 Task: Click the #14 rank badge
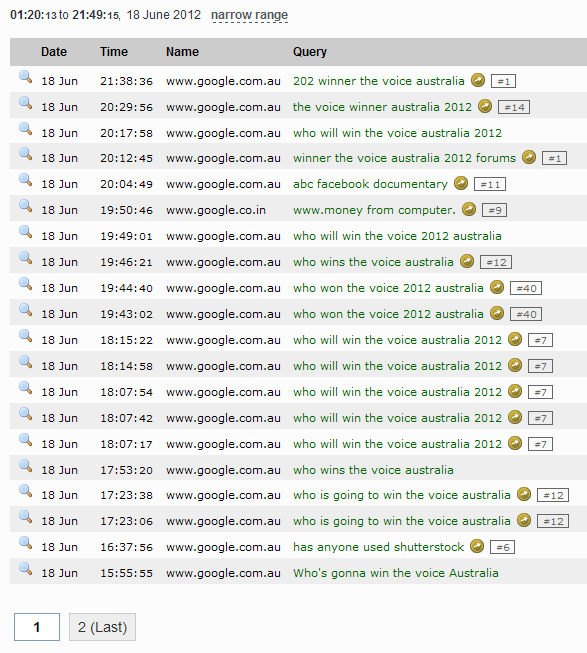[x=514, y=107]
